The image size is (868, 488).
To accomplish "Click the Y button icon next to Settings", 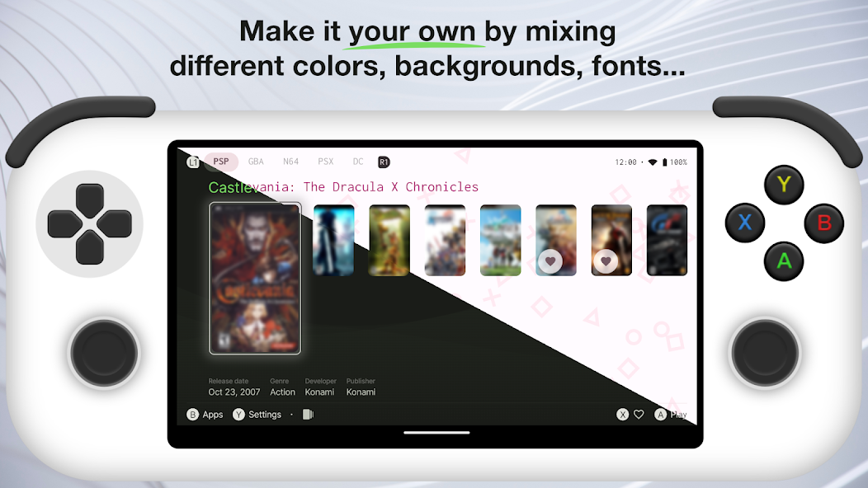I will 240,414.
